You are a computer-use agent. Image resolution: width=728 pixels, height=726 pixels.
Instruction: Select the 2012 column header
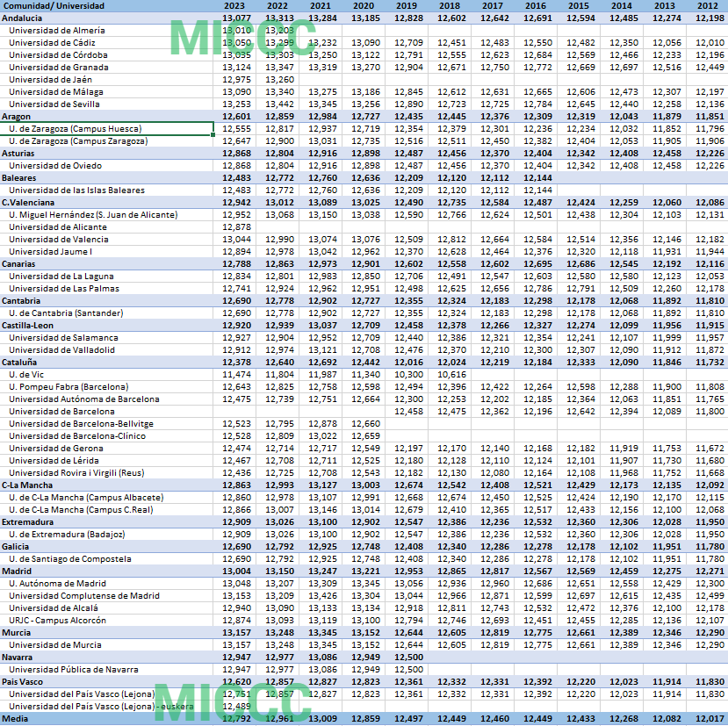(708, 6)
